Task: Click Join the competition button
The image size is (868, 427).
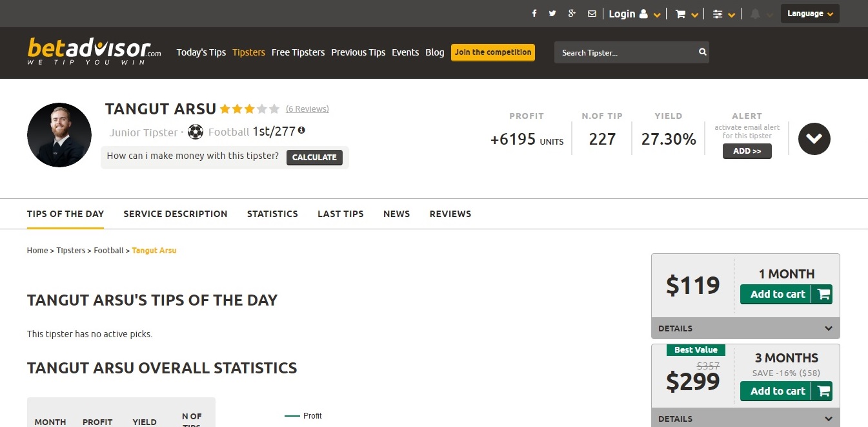Action: pos(493,52)
